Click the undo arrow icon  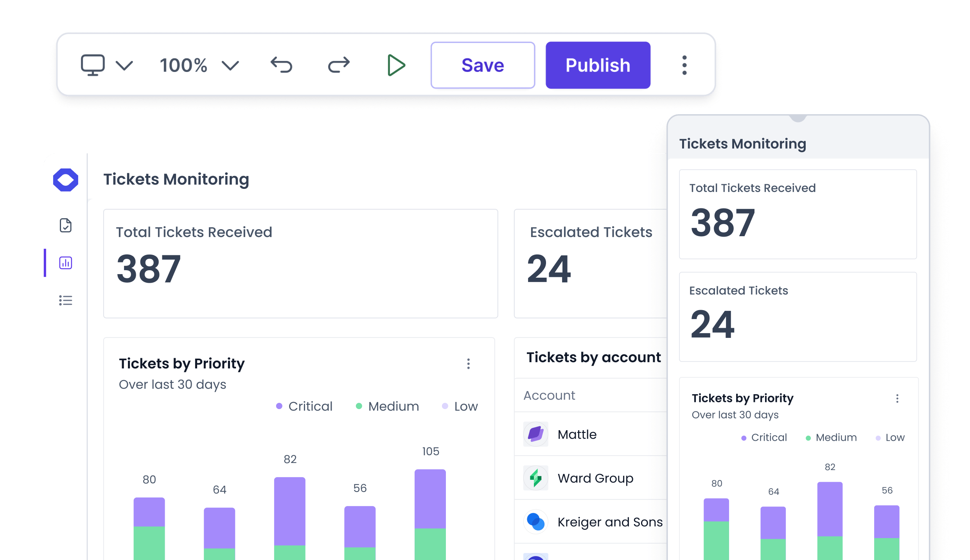(x=281, y=65)
